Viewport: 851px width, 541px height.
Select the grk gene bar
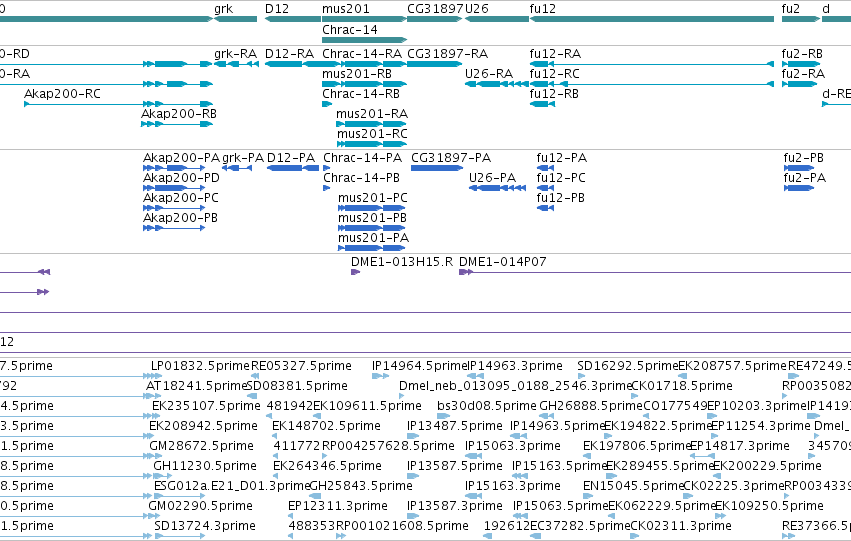pyautogui.click(x=236, y=19)
